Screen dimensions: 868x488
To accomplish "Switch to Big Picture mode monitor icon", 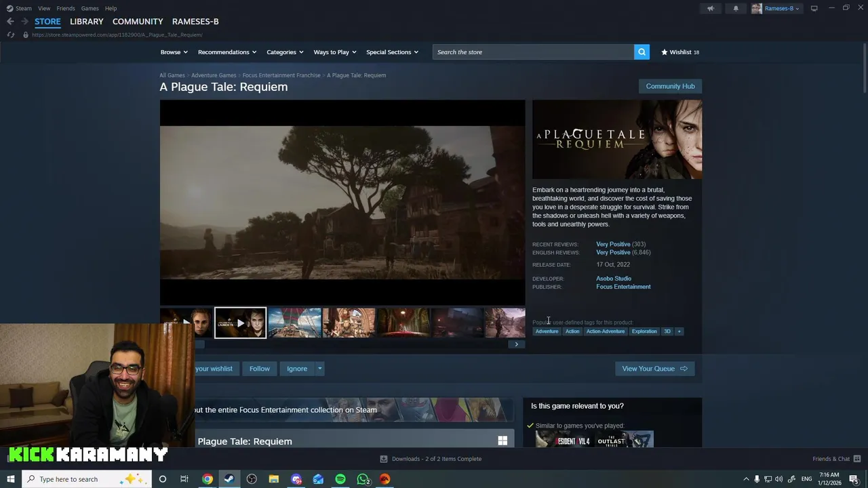I will click(814, 8).
